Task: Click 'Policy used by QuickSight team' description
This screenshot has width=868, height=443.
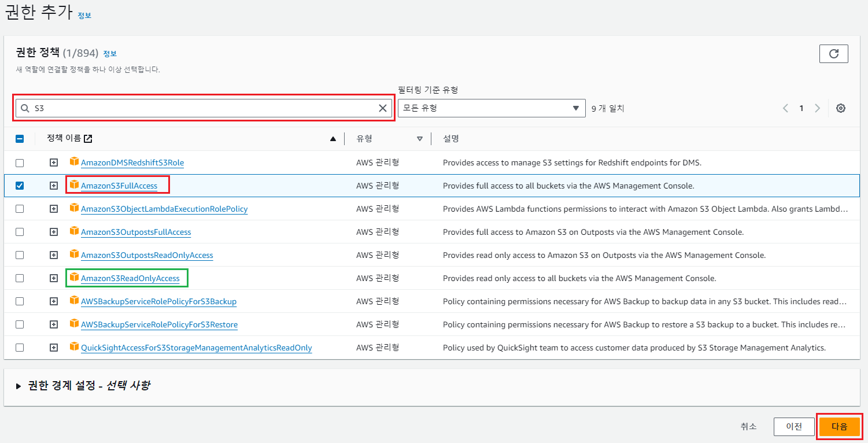Action: click(634, 348)
